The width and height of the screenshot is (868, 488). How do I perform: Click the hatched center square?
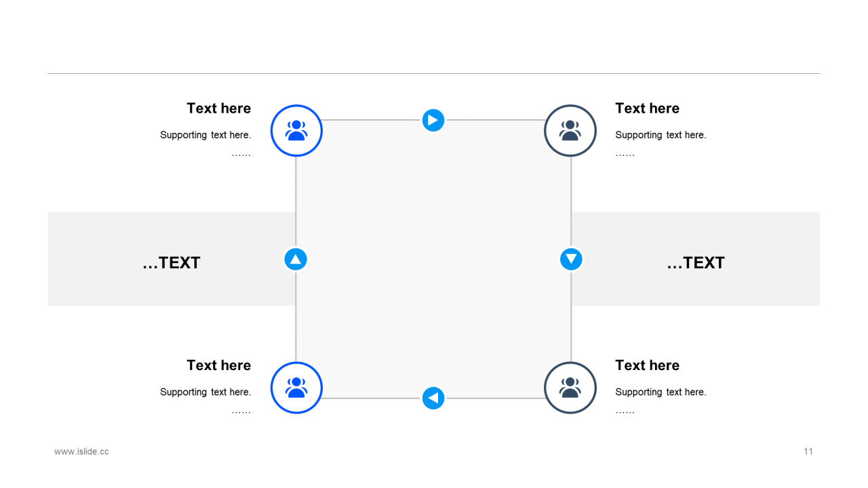pyautogui.click(x=433, y=259)
